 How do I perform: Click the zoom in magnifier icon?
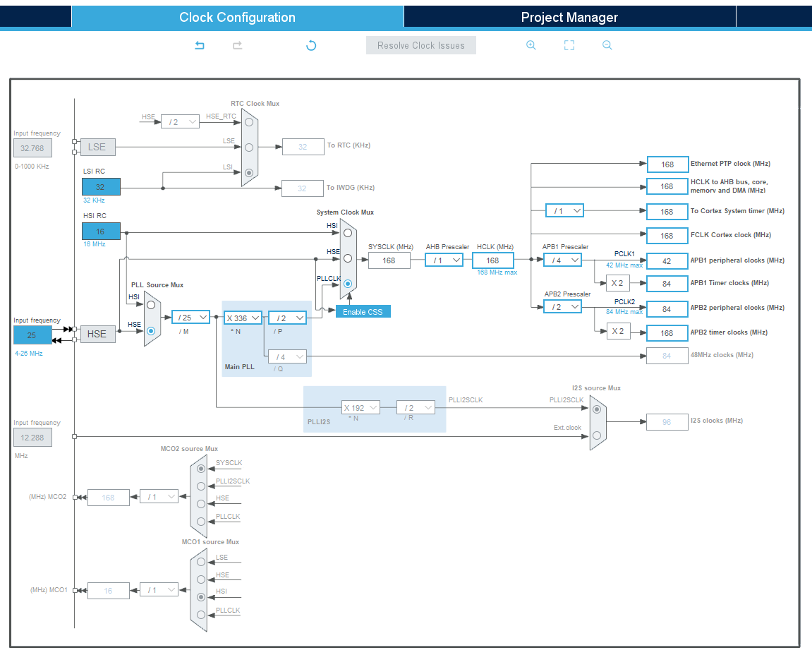(x=531, y=46)
